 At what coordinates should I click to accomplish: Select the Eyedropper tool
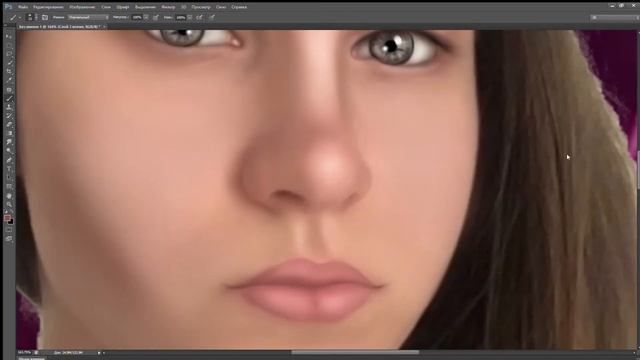coord(9,80)
